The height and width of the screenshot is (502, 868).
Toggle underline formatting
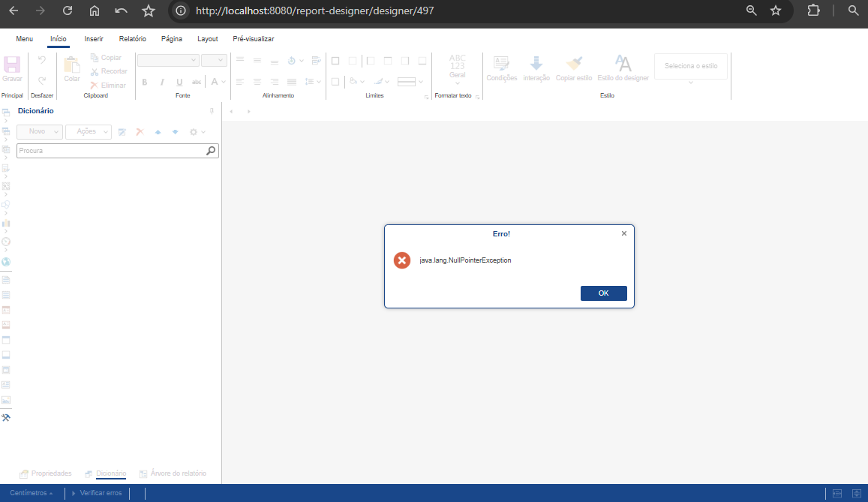pos(179,82)
